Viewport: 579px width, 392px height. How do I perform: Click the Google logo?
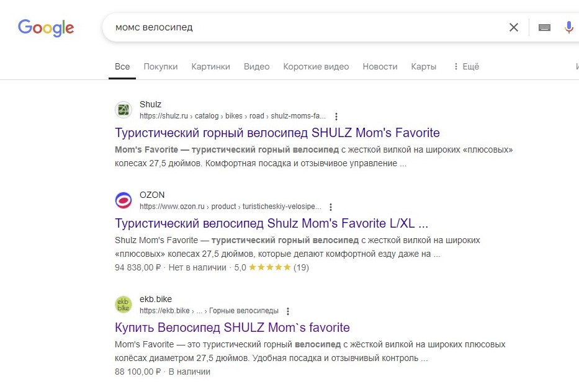click(46, 27)
